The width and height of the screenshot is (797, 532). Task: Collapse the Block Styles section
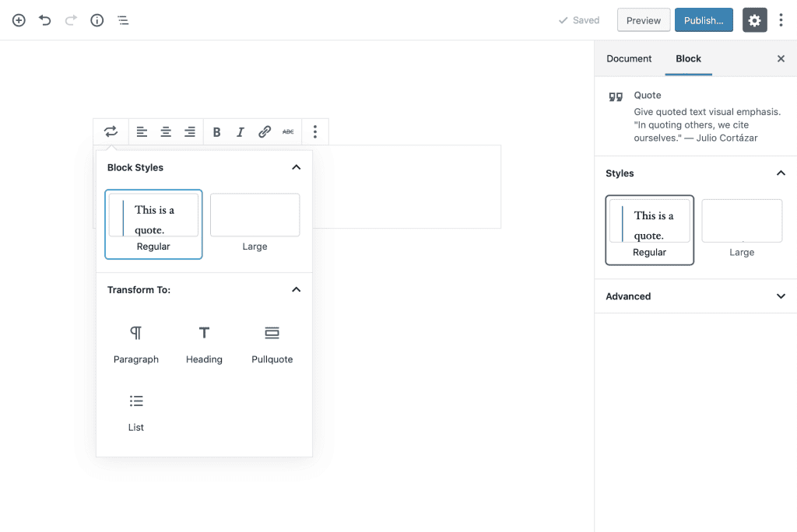coord(296,166)
